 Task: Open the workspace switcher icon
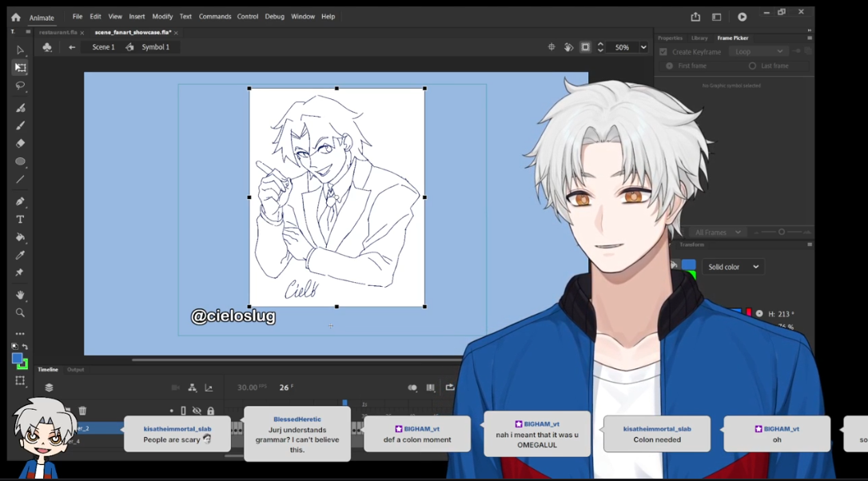tap(716, 17)
